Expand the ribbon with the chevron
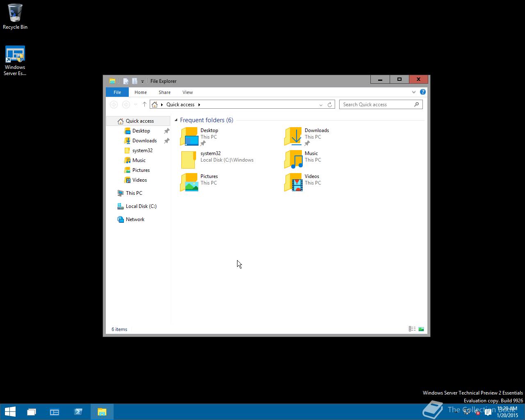This screenshot has width=525, height=420. point(414,92)
